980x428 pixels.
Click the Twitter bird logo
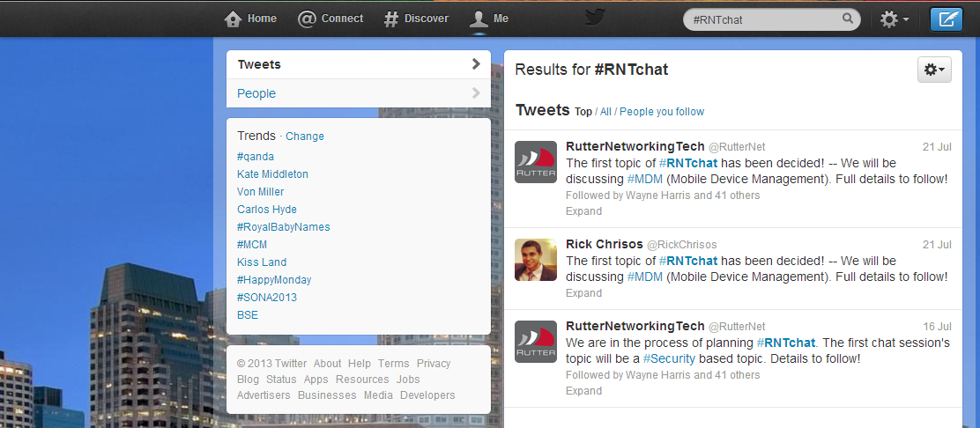(596, 18)
